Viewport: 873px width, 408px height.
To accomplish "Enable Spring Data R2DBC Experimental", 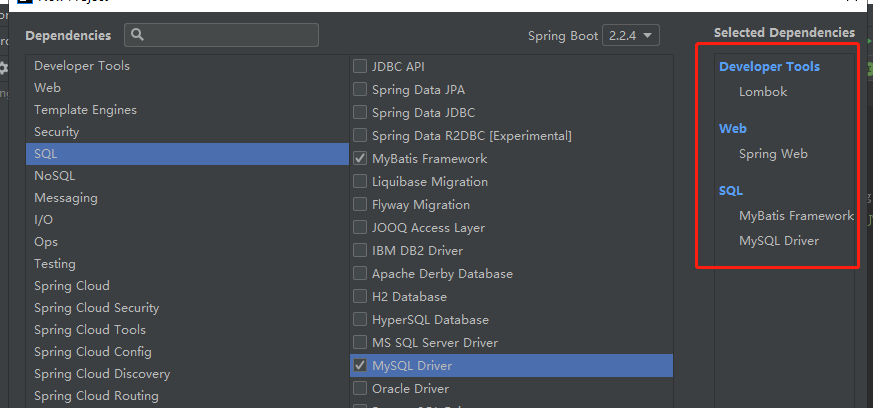I will (x=360, y=135).
